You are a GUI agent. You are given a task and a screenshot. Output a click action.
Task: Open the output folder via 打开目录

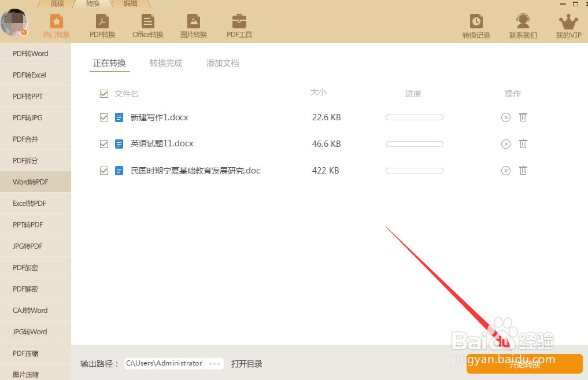pyautogui.click(x=246, y=364)
